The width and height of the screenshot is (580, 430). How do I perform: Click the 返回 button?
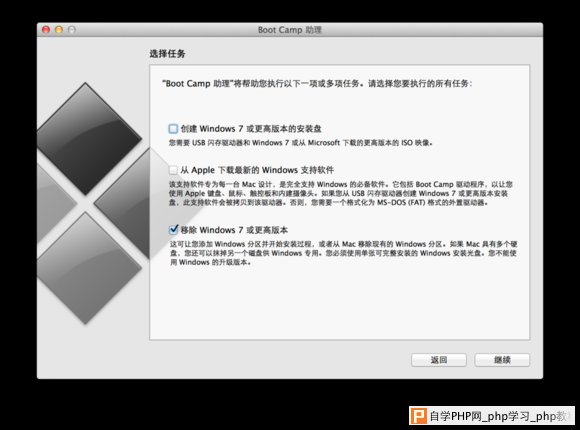(439, 360)
